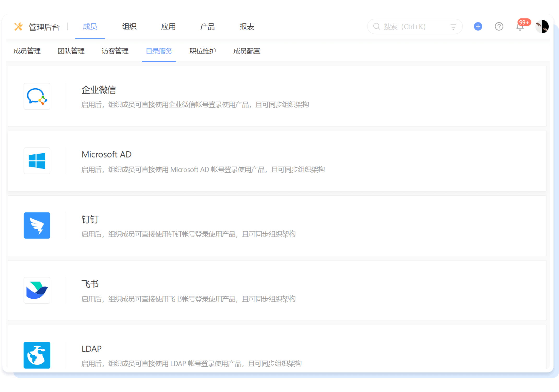Screen dimensions: 559x392
Task: Switch to the 成员 top tab
Action: [x=90, y=27]
